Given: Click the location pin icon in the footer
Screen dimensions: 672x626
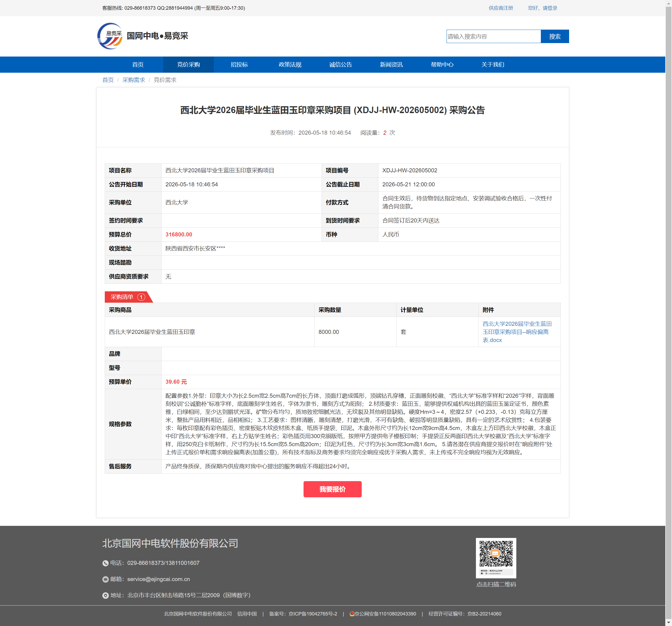Looking at the screenshot, I should tap(106, 596).
